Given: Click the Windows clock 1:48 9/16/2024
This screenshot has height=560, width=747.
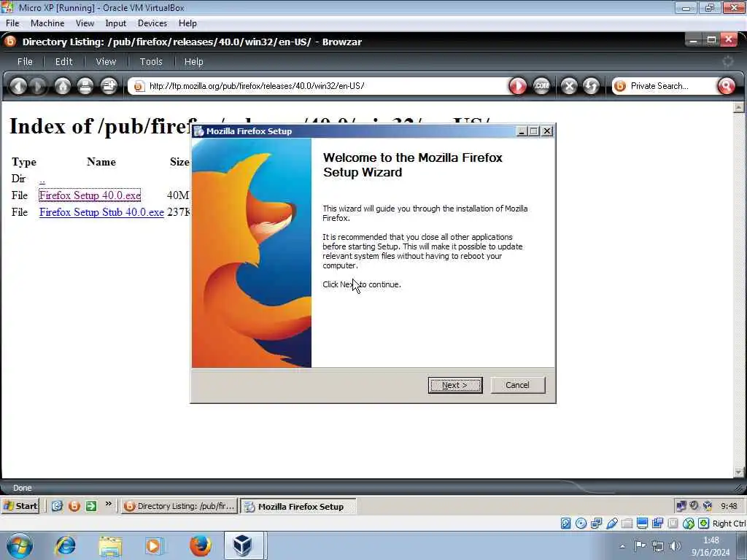Looking at the screenshot, I should pos(711,546).
